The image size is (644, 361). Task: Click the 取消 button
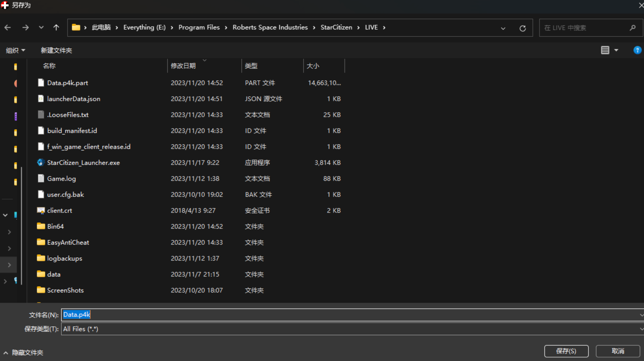coord(618,351)
